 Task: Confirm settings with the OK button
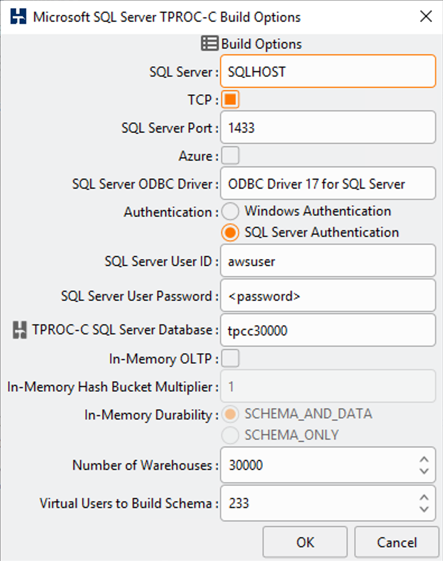point(305,542)
